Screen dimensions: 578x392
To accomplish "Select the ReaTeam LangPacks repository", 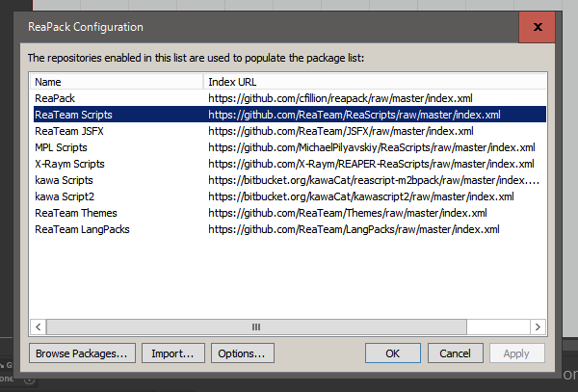I will (290, 229).
